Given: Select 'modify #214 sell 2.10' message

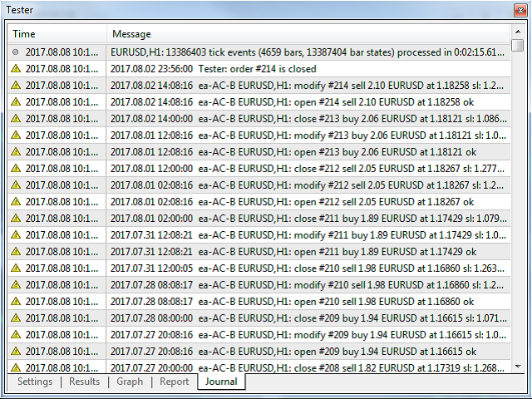Looking at the screenshot, I should point(307,86).
